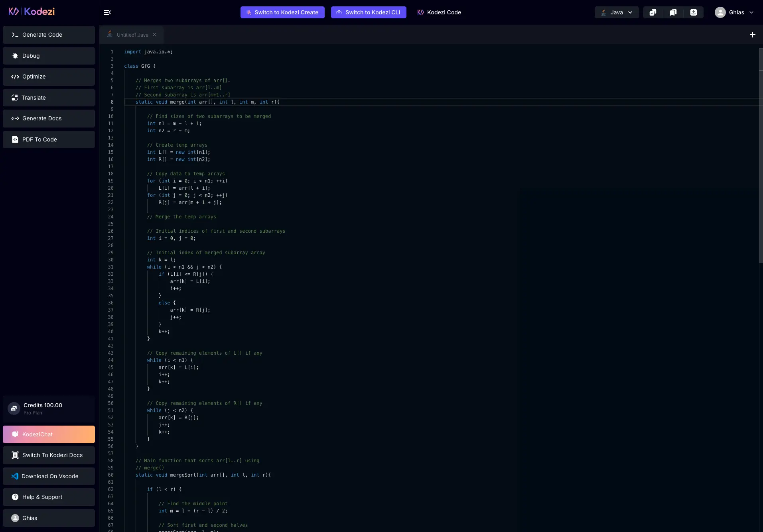Open the Java language dropdown

point(617,12)
